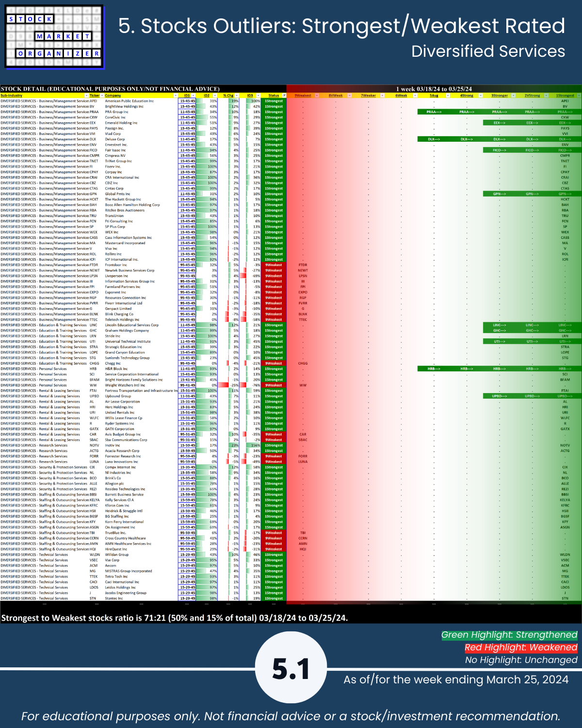Viewport: 582px width, 728px height.
Task: Open the ID2 column filter dropdown
Action: point(215,96)
